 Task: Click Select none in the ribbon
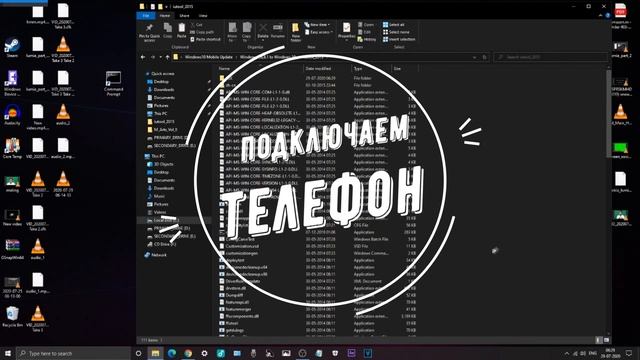(396, 32)
